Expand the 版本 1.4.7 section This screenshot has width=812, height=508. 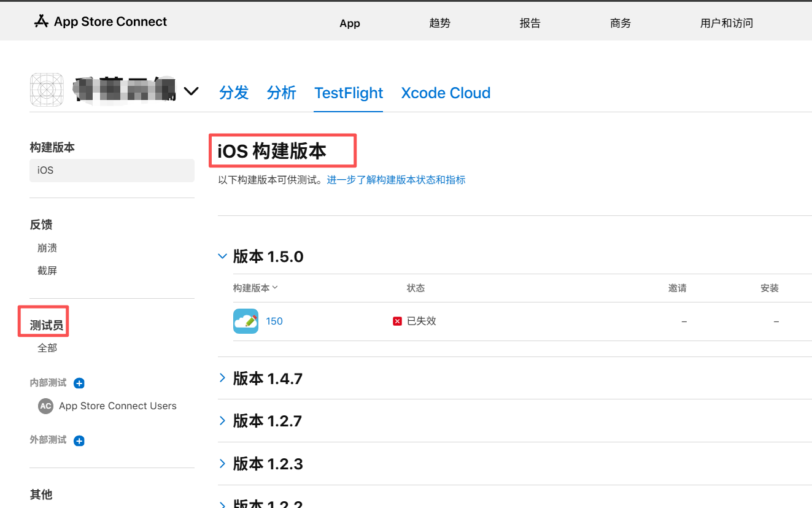pyautogui.click(x=223, y=378)
